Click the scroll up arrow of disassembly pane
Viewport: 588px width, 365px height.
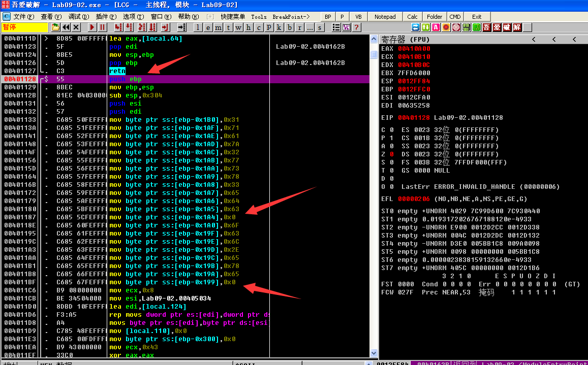[374, 39]
